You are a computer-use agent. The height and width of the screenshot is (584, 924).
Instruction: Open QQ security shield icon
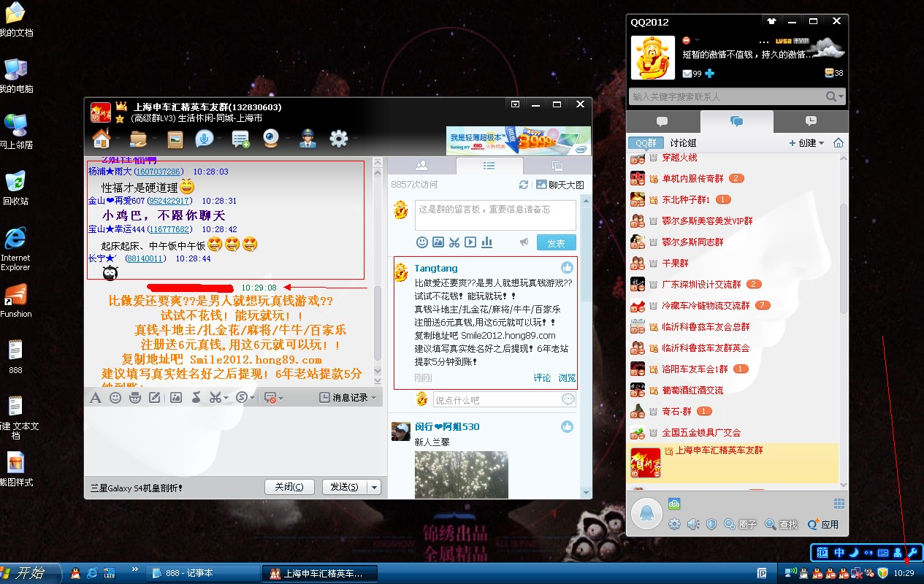point(711,524)
